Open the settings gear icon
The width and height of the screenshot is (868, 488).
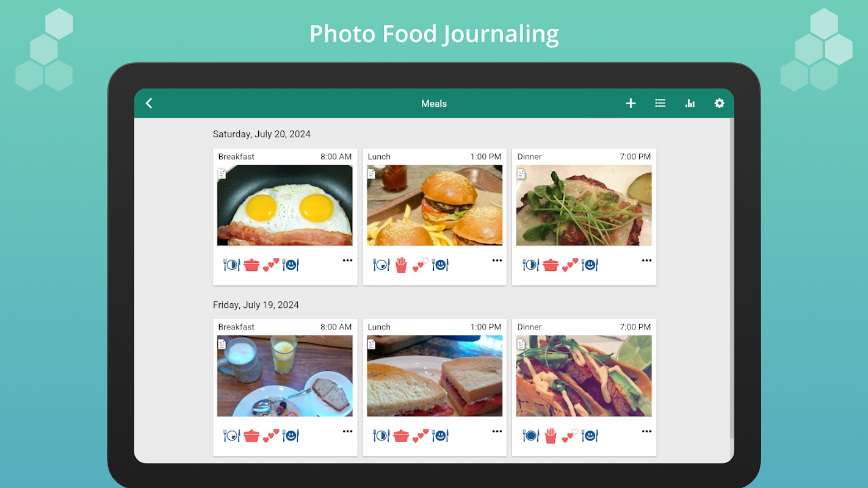(719, 103)
